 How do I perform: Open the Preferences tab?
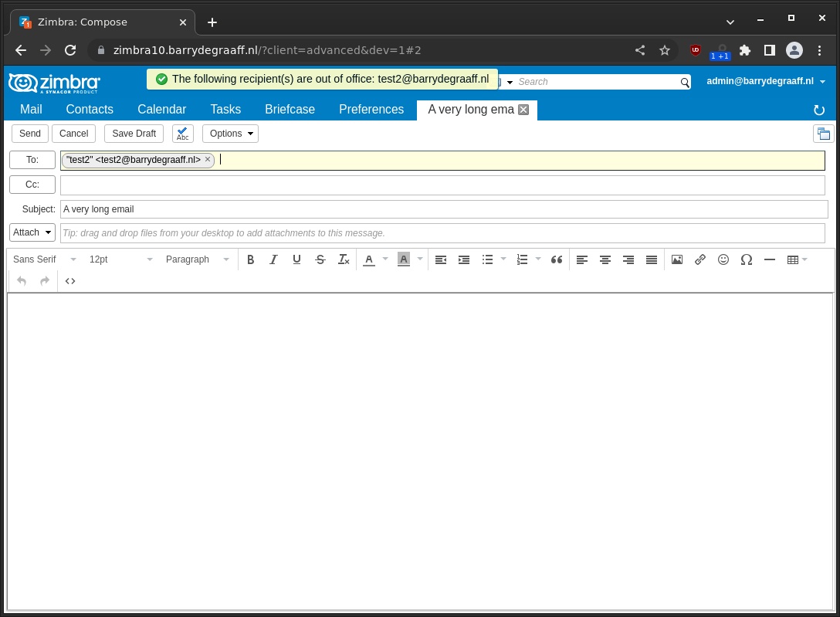(x=371, y=110)
